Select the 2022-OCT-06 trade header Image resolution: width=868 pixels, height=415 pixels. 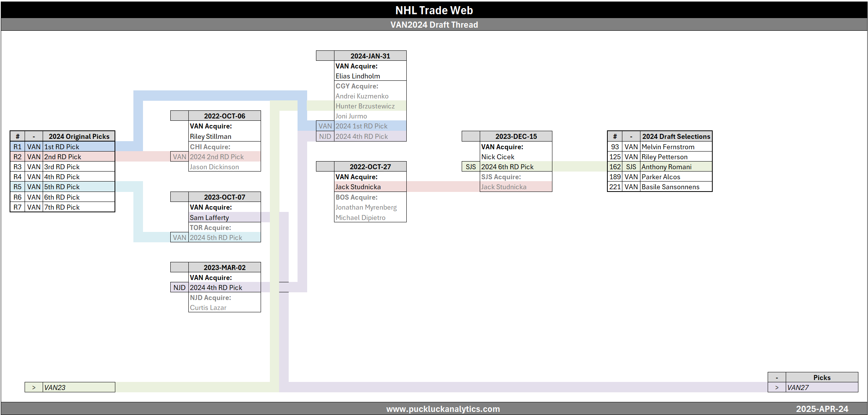(224, 116)
